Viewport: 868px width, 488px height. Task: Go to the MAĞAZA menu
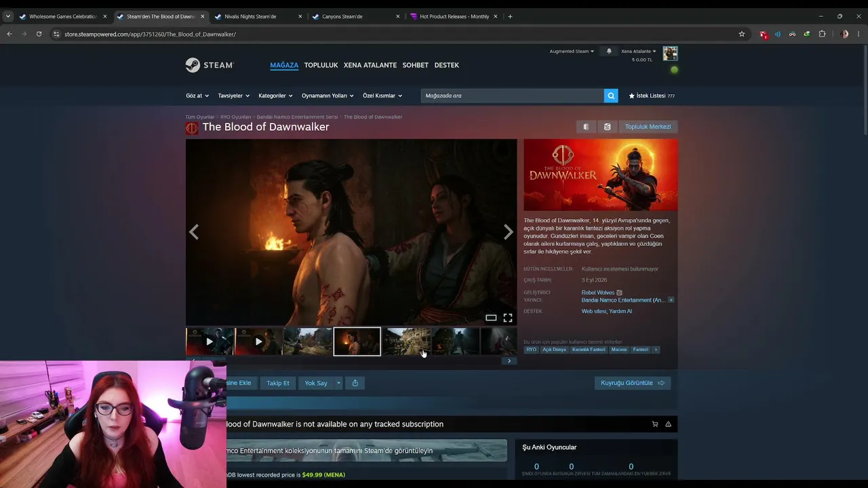click(x=284, y=65)
